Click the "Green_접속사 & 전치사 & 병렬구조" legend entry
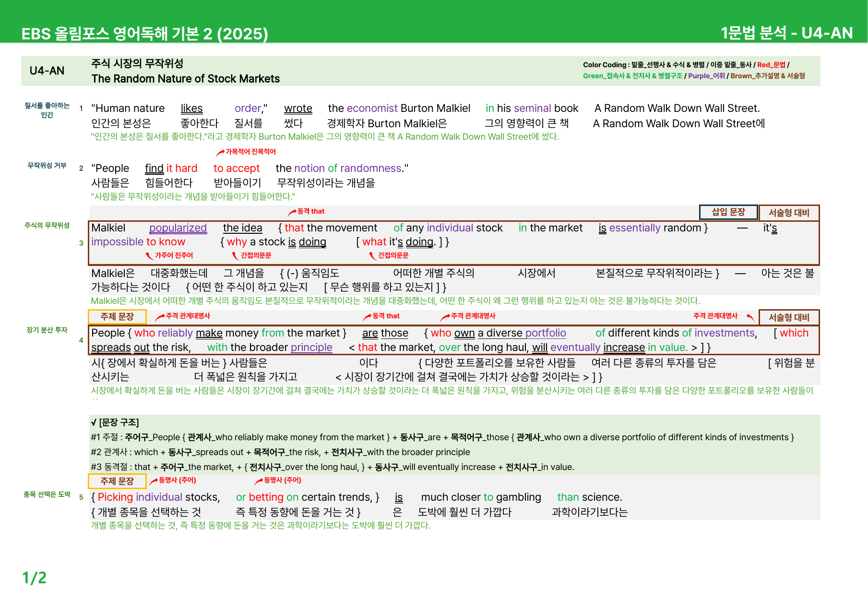This screenshot has width=868, height=614. (632, 76)
